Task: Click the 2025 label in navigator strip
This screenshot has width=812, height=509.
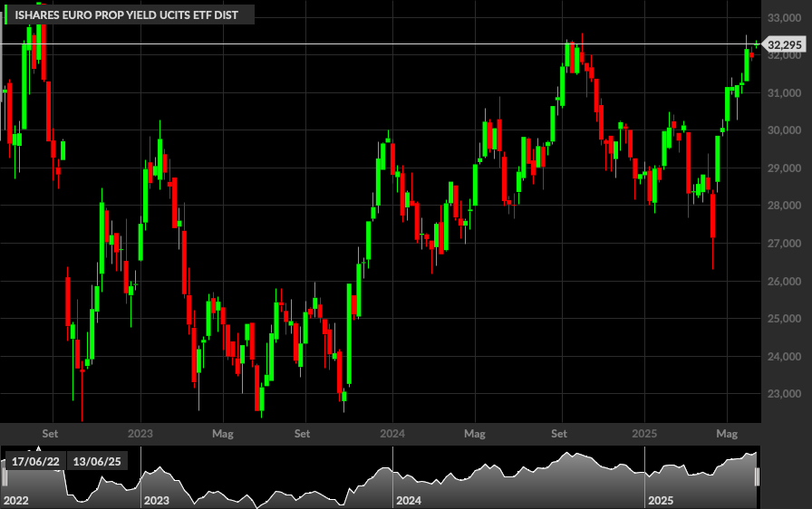Action: pyautogui.click(x=661, y=500)
